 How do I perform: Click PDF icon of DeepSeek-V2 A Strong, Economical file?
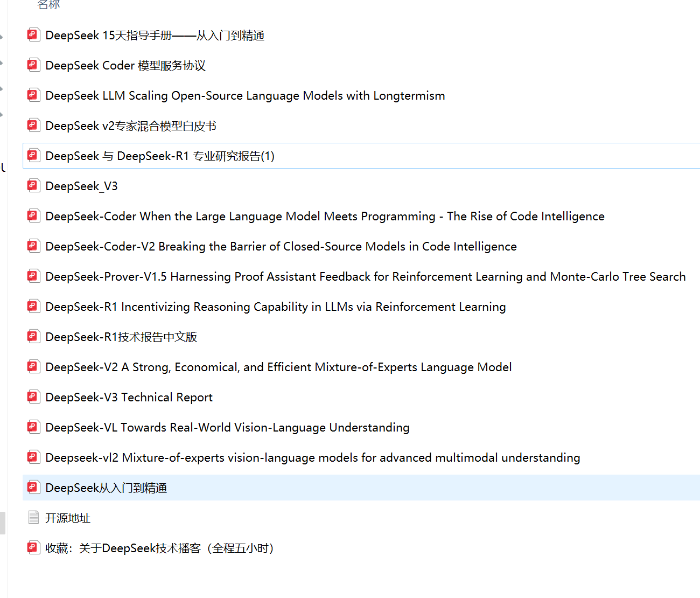click(x=33, y=367)
